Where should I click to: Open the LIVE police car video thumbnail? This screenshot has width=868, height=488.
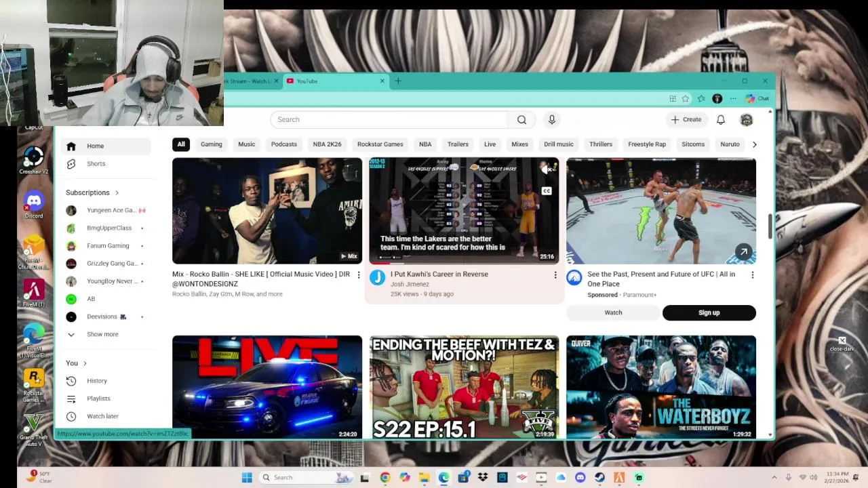point(267,387)
